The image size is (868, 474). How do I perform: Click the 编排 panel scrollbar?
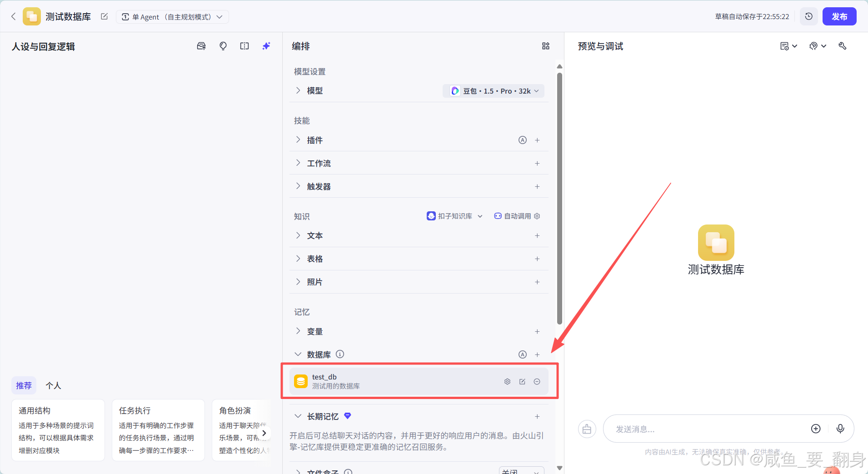(x=559, y=199)
